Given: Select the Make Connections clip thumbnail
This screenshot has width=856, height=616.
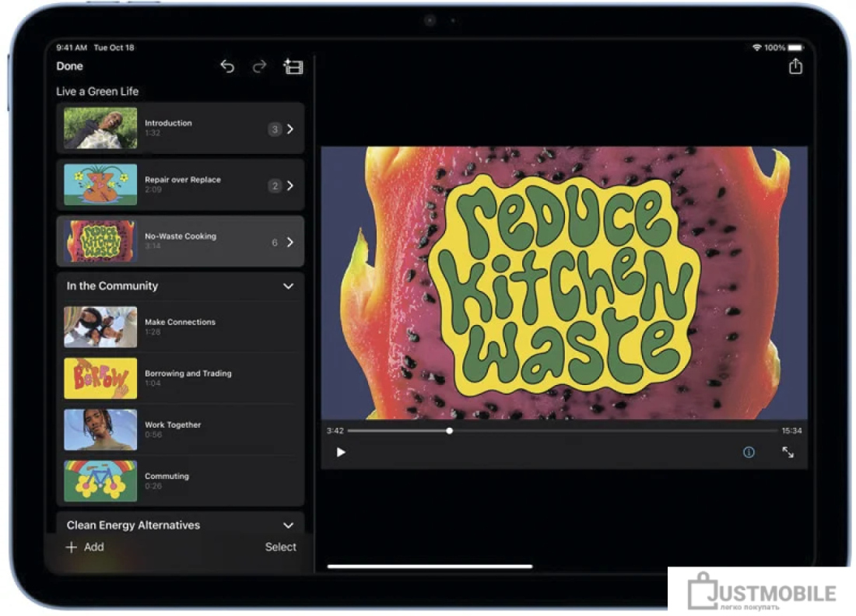Looking at the screenshot, I should point(100,327).
